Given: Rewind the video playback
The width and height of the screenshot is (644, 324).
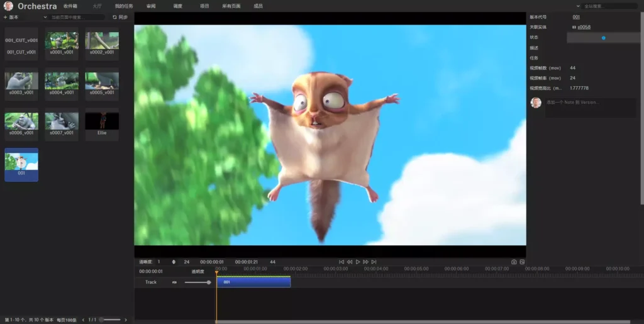Looking at the screenshot, I should (350, 262).
